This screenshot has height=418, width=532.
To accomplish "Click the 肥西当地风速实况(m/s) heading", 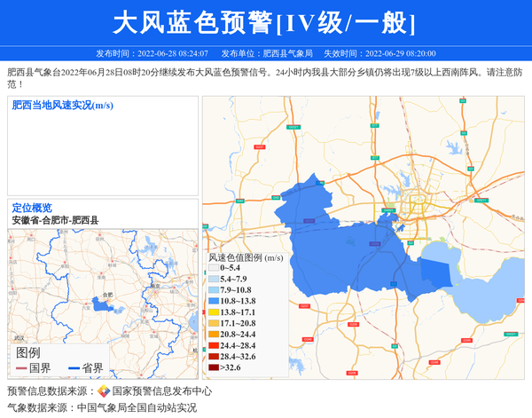I will tap(63, 106).
